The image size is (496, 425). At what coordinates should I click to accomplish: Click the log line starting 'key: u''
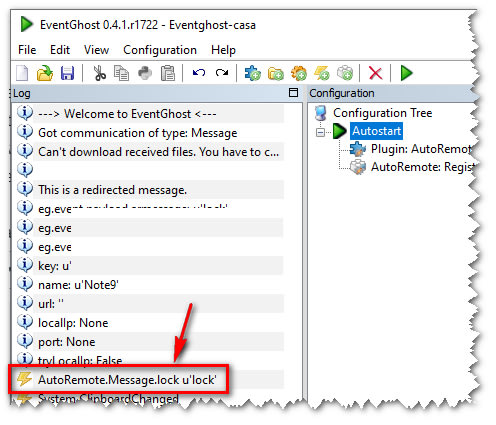55,266
